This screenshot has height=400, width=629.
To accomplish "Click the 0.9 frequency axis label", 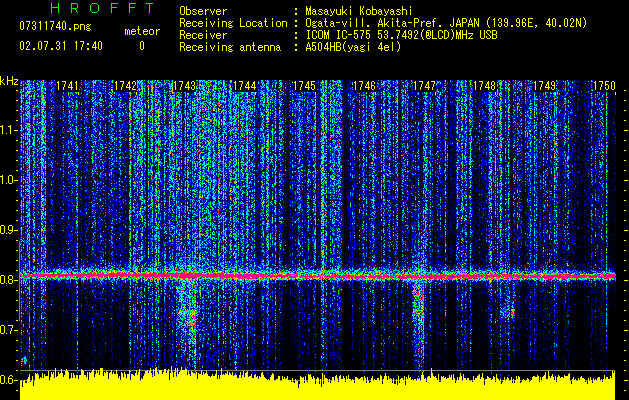I will point(9,230).
